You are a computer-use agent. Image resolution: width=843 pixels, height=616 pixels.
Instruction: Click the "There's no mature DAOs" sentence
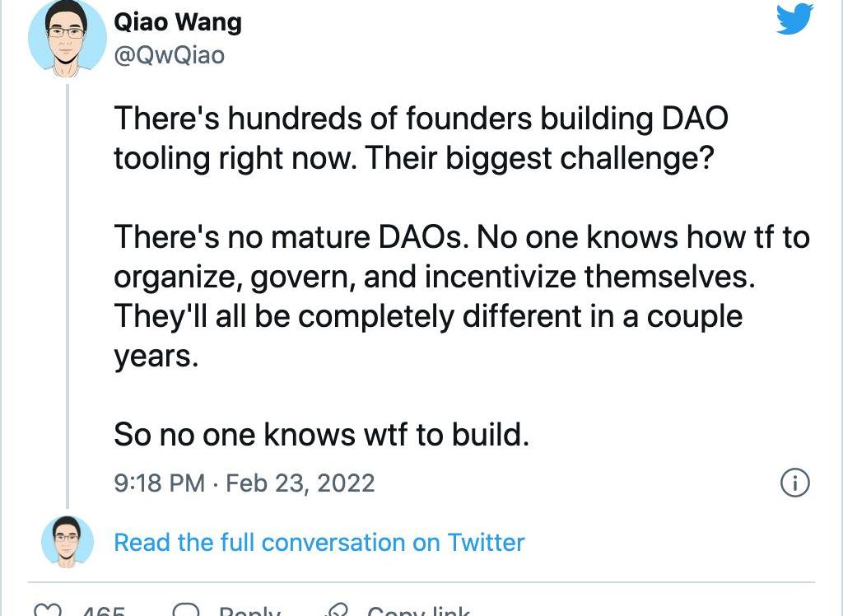pyautogui.click(x=291, y=239)
